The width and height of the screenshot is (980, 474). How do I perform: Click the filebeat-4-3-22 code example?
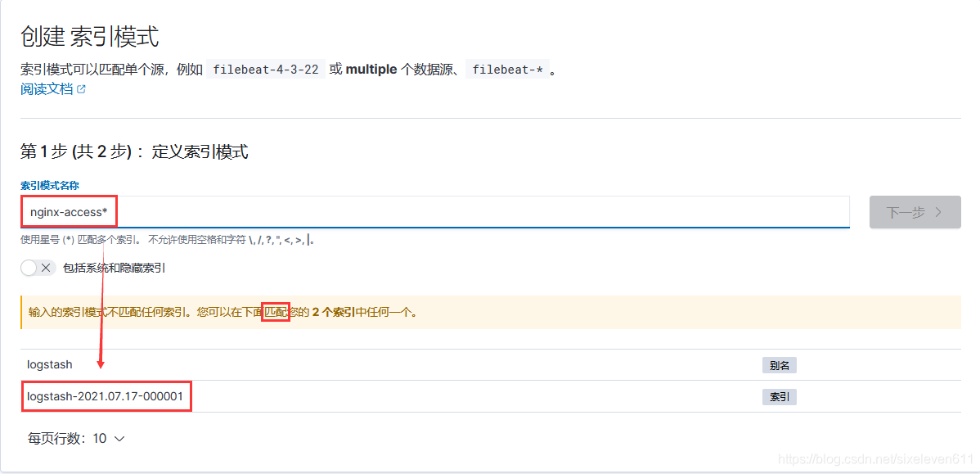click(266, 69)
